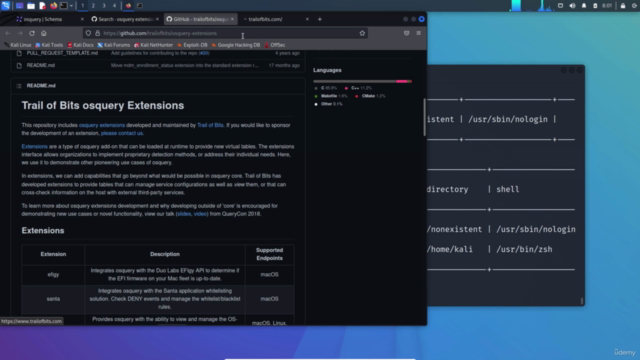
Task: Select the terminal window button in the taskbar
Action: (139, 6)
